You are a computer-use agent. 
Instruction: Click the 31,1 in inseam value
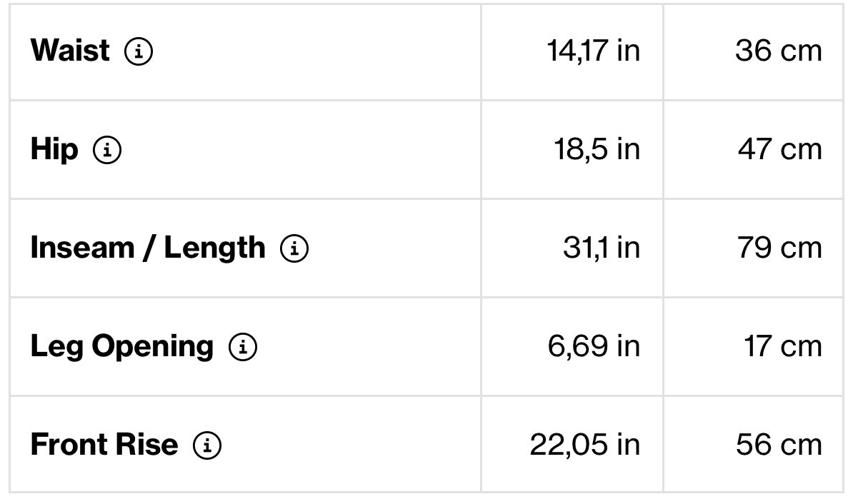click(x=602, y=248)
